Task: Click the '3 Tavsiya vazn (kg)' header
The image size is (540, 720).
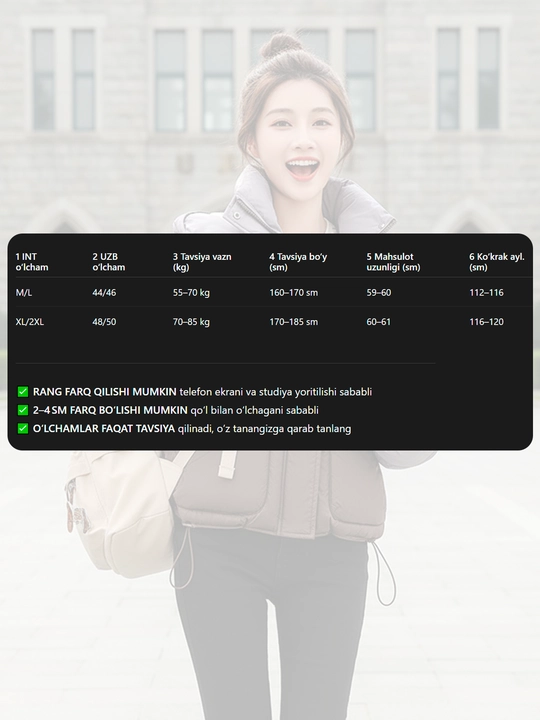Action: [x=202, y=262]
